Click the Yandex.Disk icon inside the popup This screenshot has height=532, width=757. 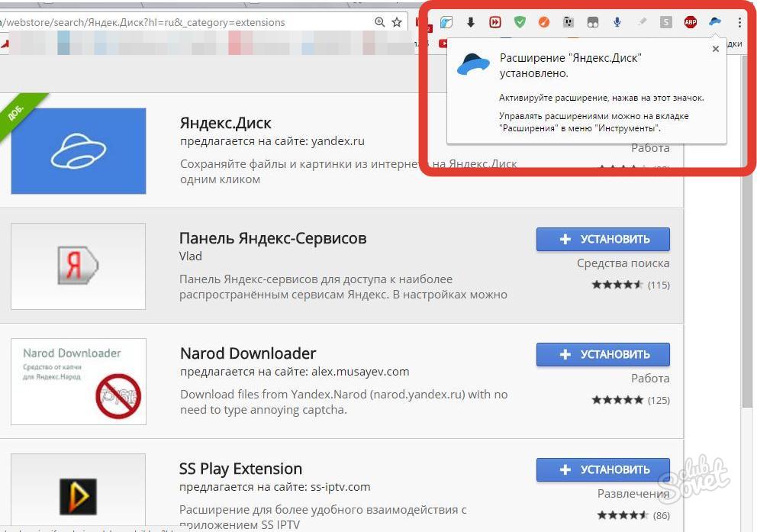pyautogui.click(x=473, y=64)
